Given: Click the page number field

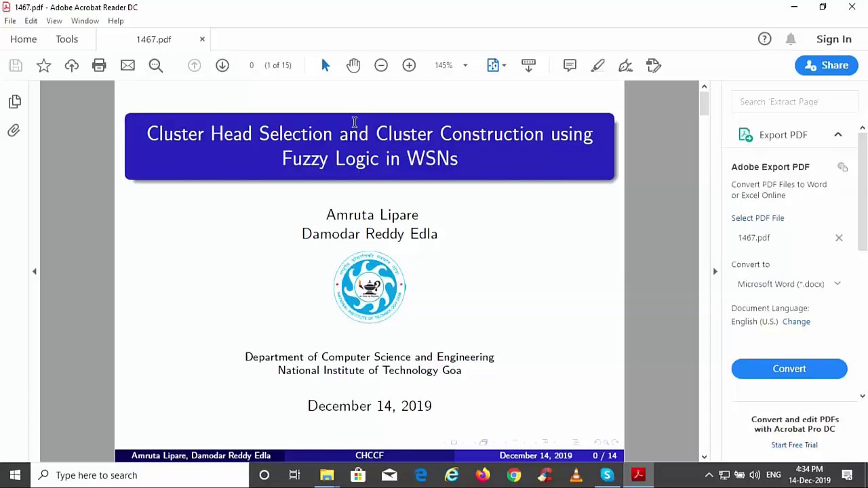Looking at the screenshot, I should [x=252, y=65].
